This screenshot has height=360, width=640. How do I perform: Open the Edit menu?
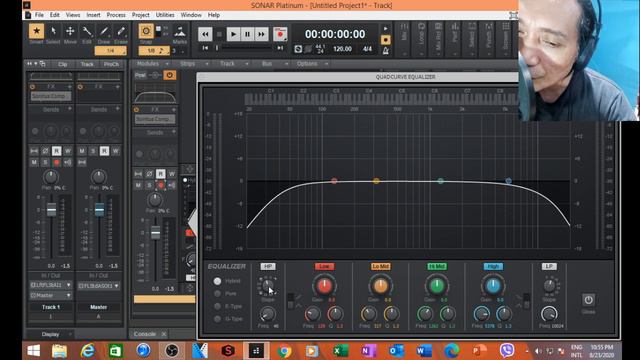[55, 15]
